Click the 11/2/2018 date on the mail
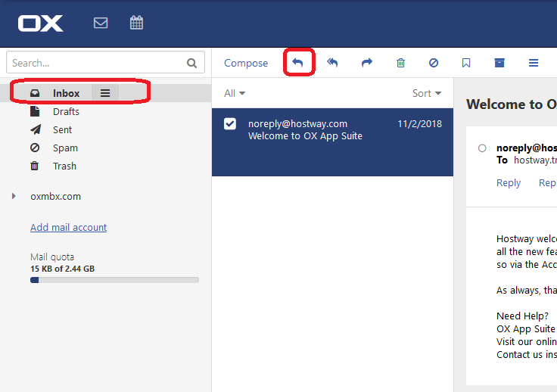557x392 pixels. (x=419, y=124)
